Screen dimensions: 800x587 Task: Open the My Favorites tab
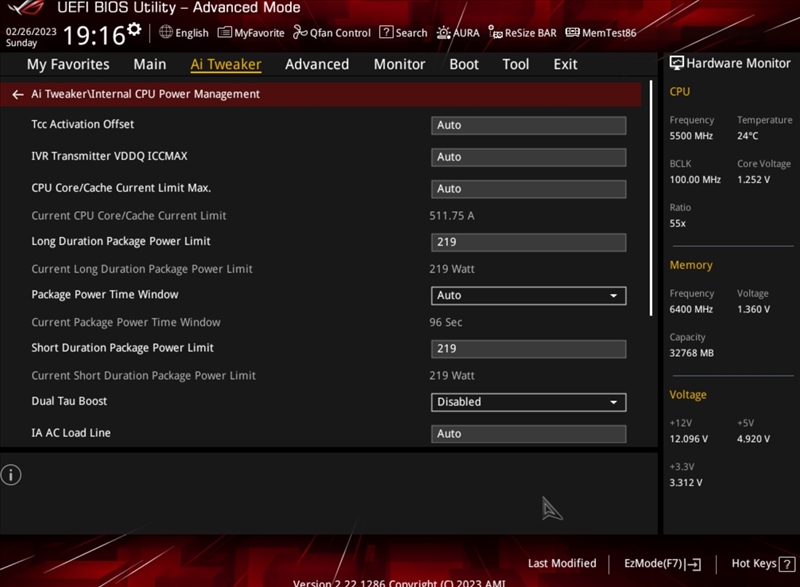pyautogui.click(x=68, y=64)
